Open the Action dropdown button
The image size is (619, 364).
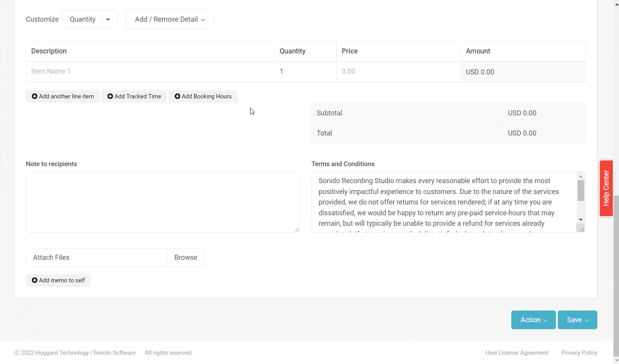pos(533,320)
